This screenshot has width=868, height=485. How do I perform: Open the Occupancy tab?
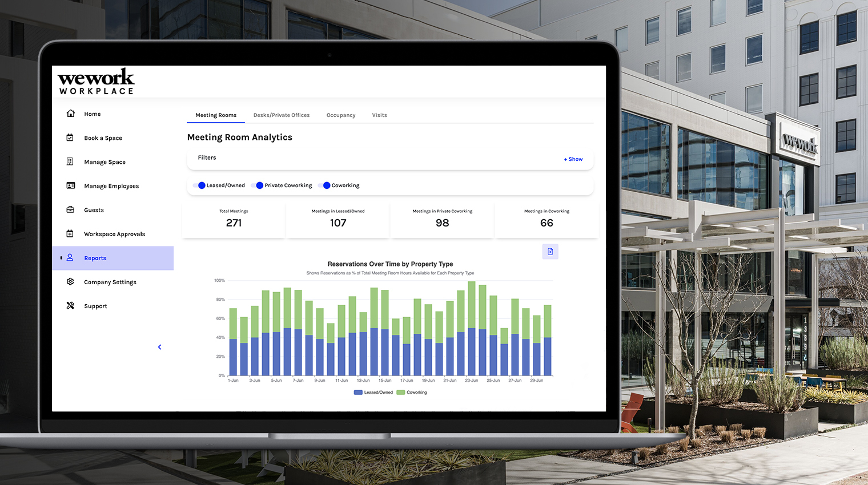(x=341, y=115)
